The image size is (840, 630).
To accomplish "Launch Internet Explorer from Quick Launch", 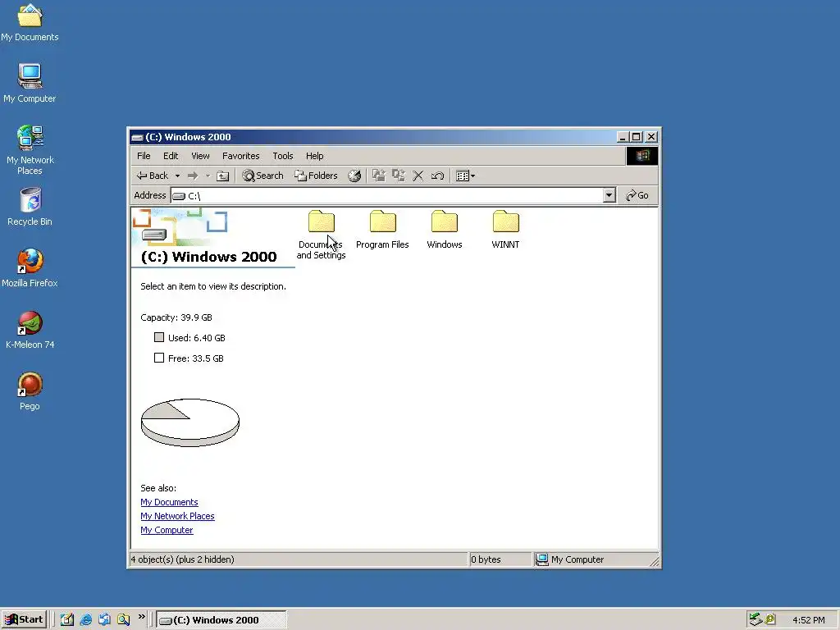I will pyautogui.click(x=85, y=620).
